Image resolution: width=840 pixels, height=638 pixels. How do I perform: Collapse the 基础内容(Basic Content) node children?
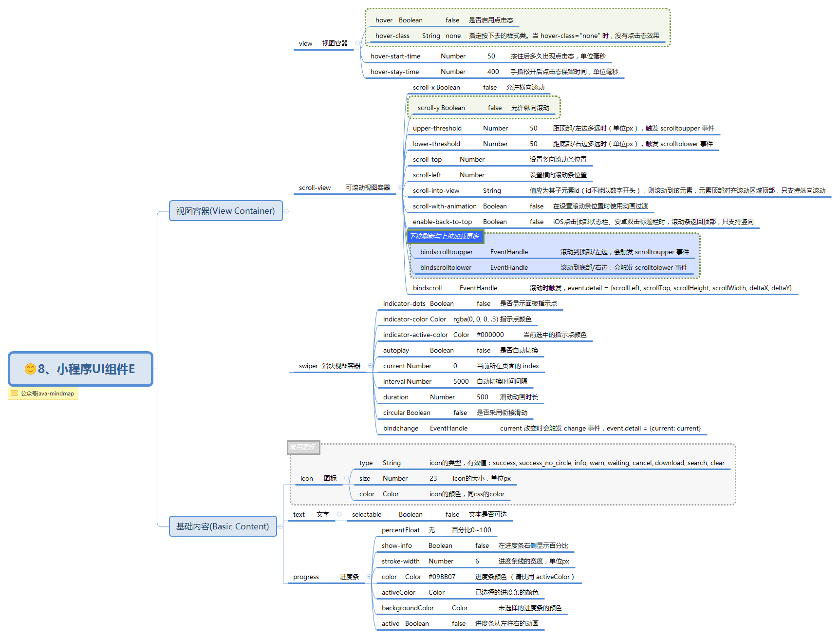point(280,526)
